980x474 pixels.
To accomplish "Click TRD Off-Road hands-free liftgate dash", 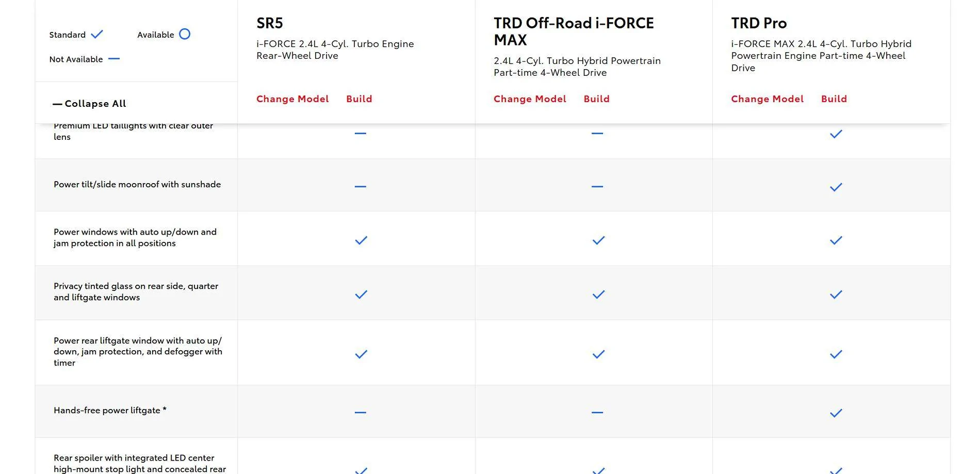I will point(597,413).
